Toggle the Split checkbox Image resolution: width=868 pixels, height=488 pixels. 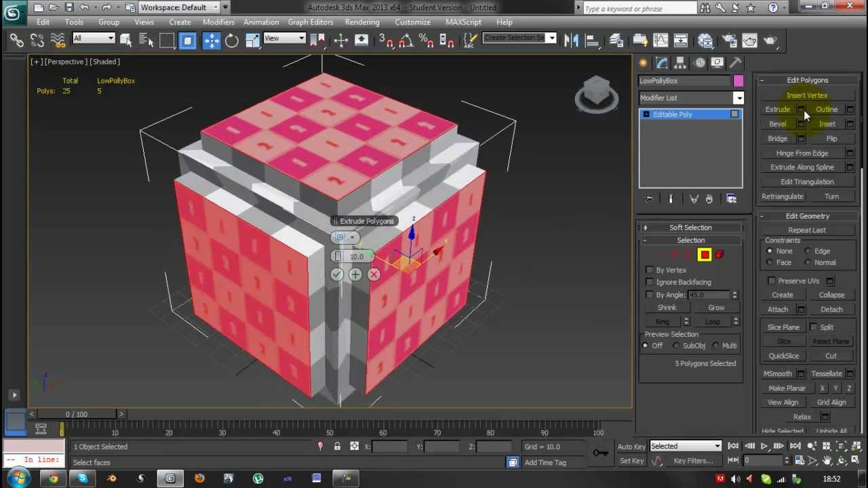[813, 327]
